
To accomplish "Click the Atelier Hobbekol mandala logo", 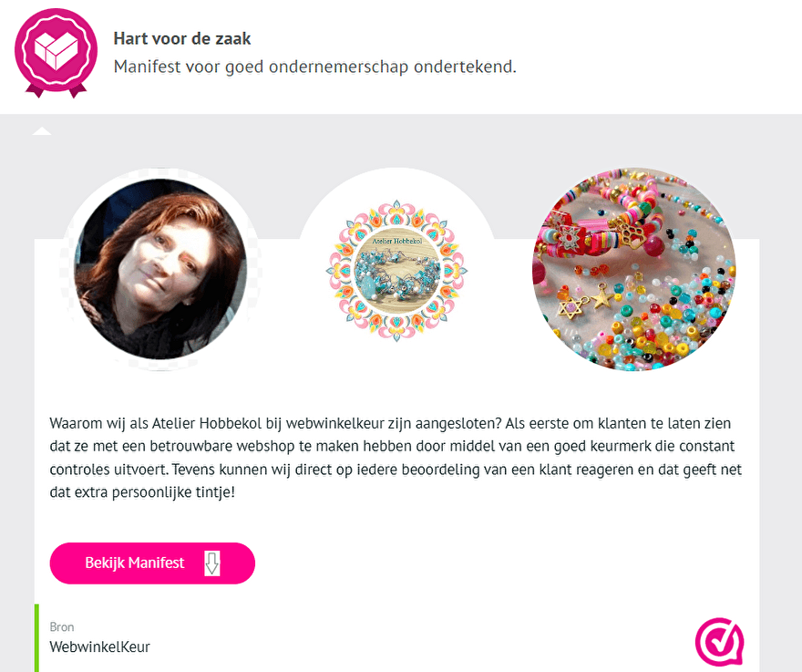I will click(396, 270).
